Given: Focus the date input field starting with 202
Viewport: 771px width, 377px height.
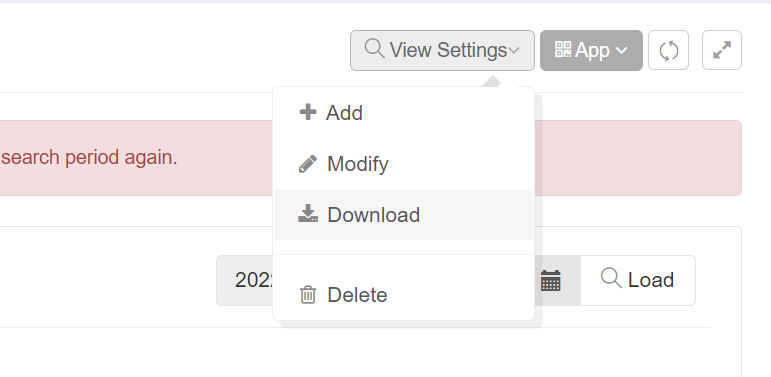Looking at the screenshot, I should (245, 281).
